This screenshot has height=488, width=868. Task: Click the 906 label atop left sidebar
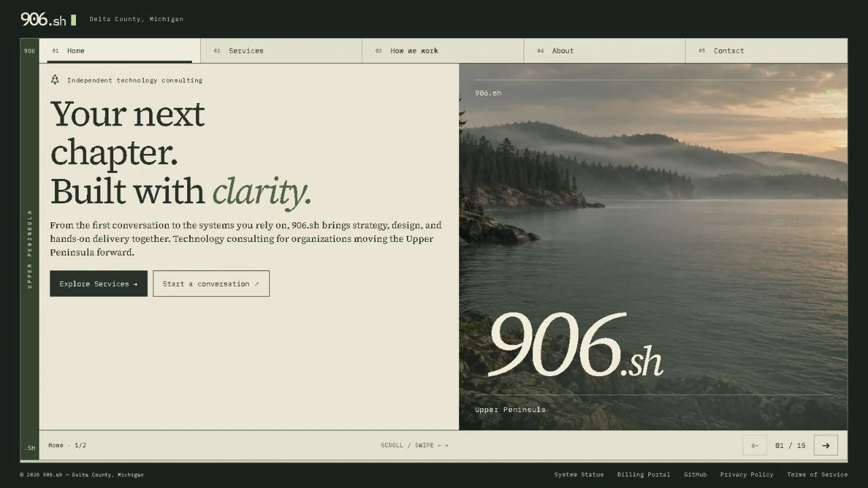coord(29,51)
